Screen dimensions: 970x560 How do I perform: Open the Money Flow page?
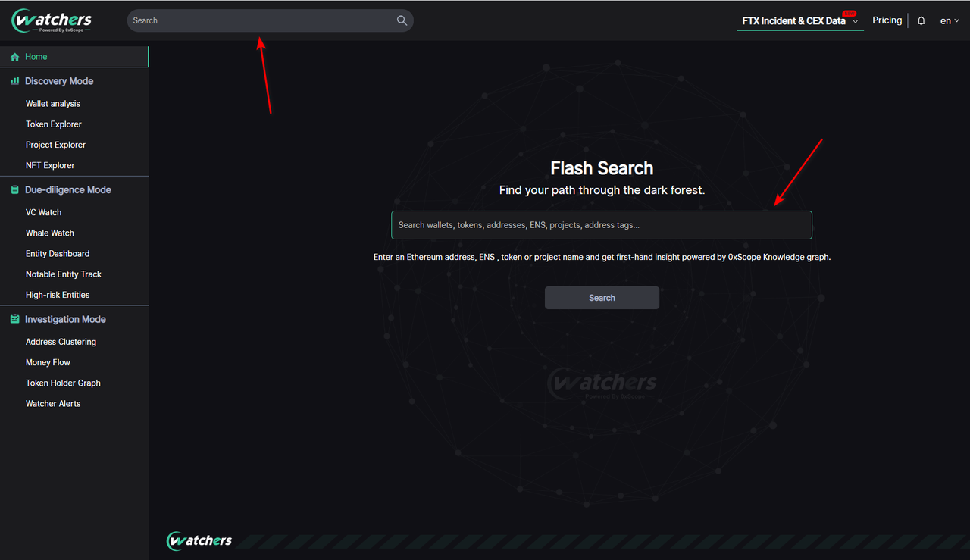coord(48,363)
